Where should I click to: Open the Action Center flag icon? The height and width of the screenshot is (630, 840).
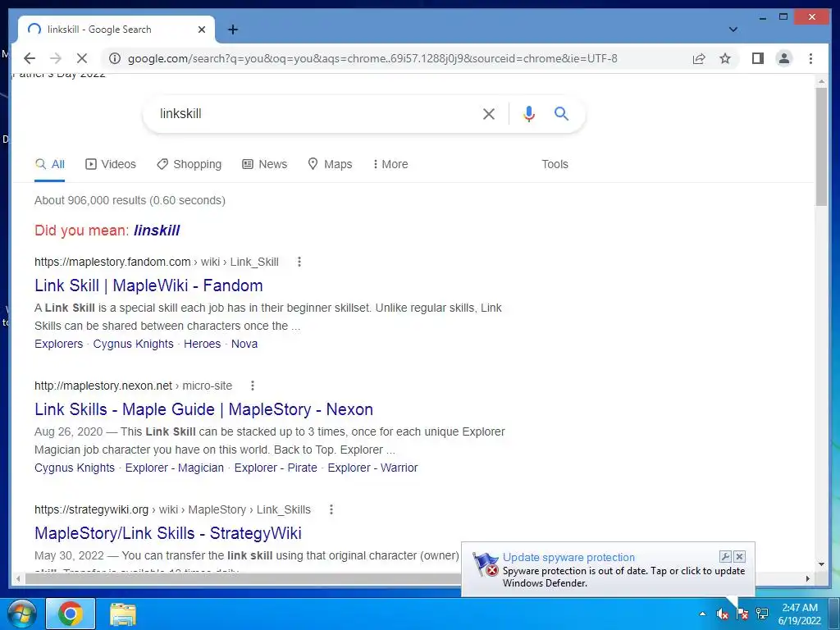tap(742, 614)
